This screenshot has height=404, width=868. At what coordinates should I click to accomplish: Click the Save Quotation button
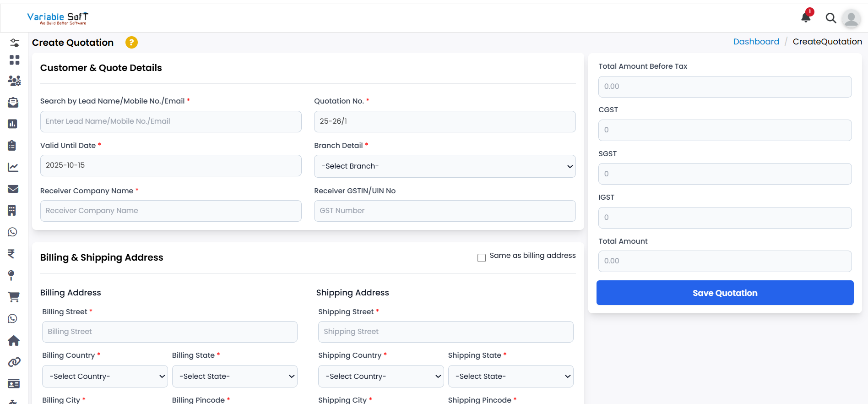coord(725,293)
